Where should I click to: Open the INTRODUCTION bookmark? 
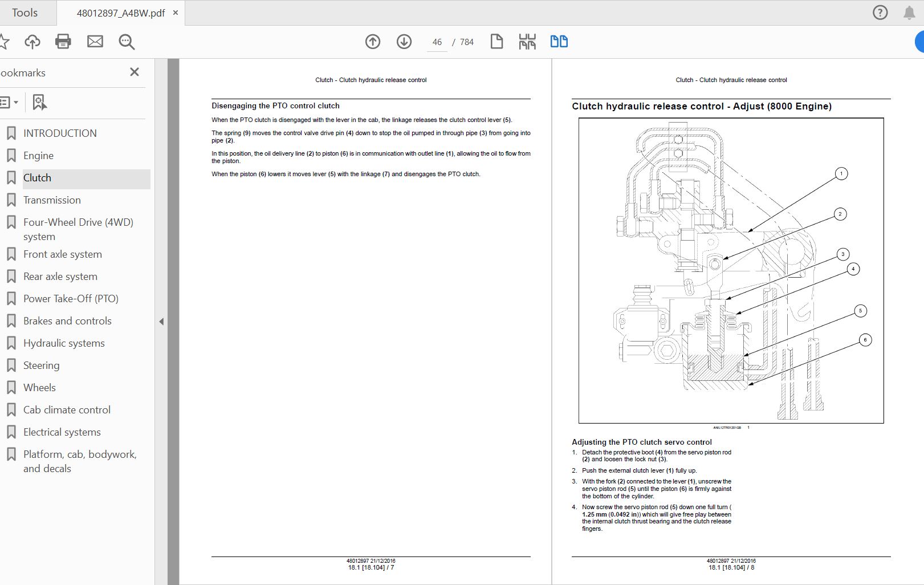pyautogui.click(x=60, y=133)
